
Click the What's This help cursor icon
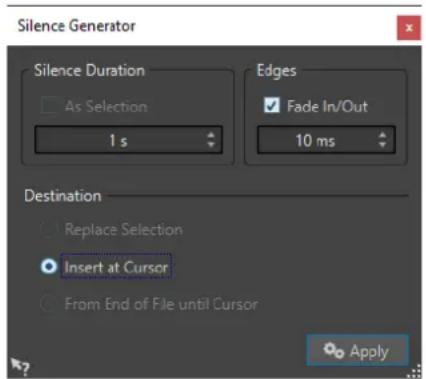[20, 366]
